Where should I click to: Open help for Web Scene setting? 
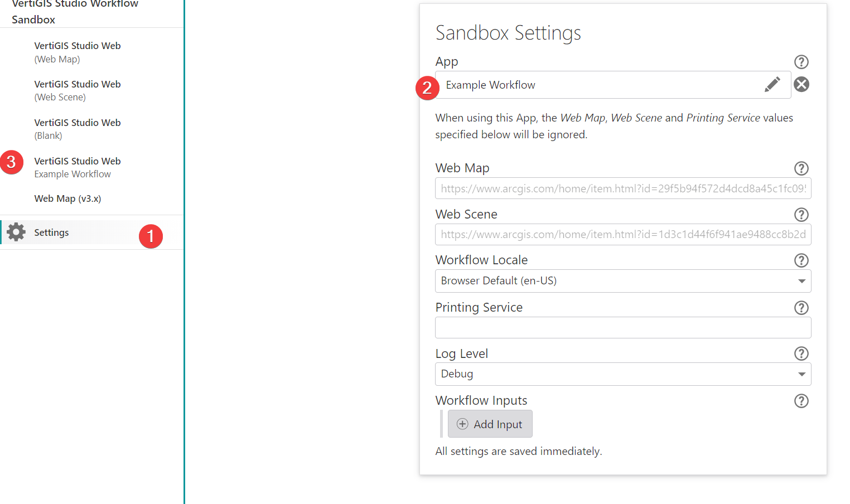(801, 215)
